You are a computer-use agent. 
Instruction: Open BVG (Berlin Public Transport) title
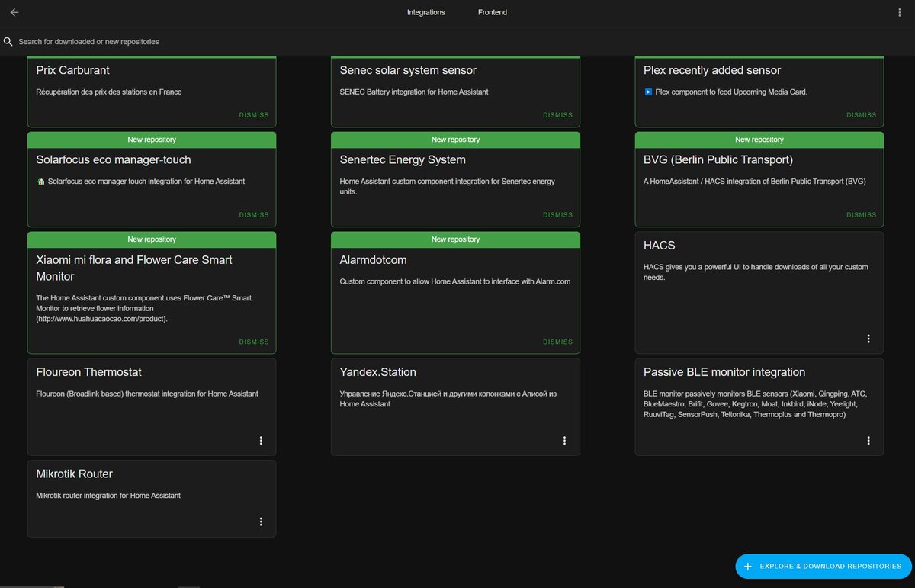click(718, 160)
